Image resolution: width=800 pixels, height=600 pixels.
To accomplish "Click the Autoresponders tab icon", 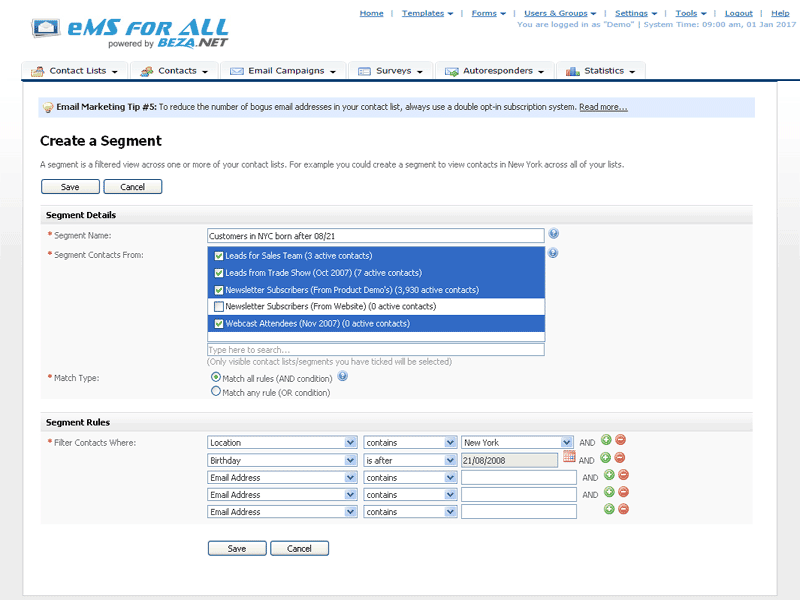I will 452,71.
